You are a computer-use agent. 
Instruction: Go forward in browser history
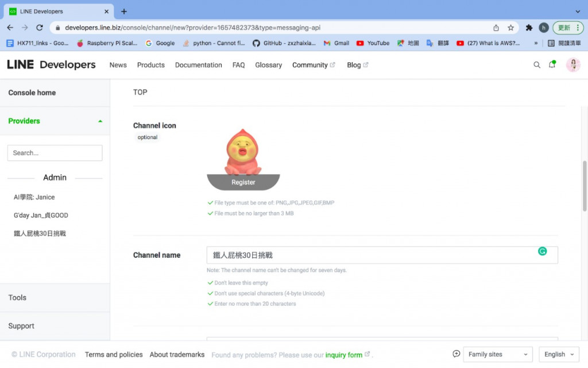point(25,28)
